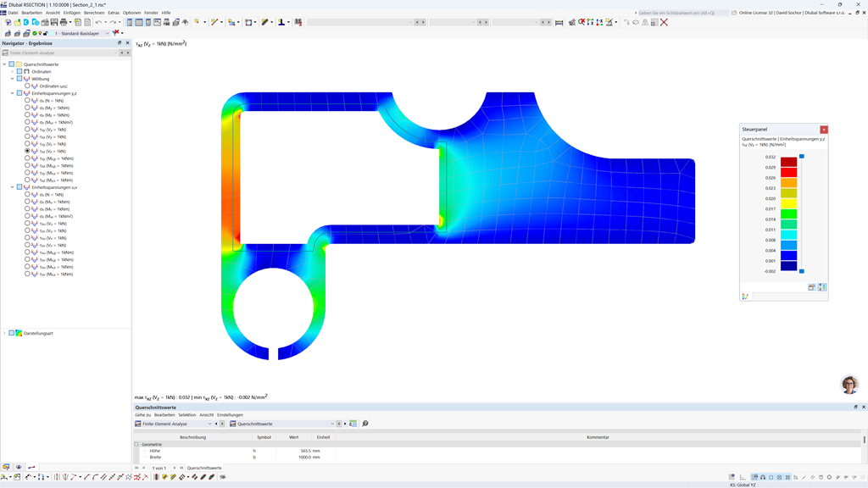Open the Datei menu
This screenshot has width=868, height=488.
click(x=13, y=12)
